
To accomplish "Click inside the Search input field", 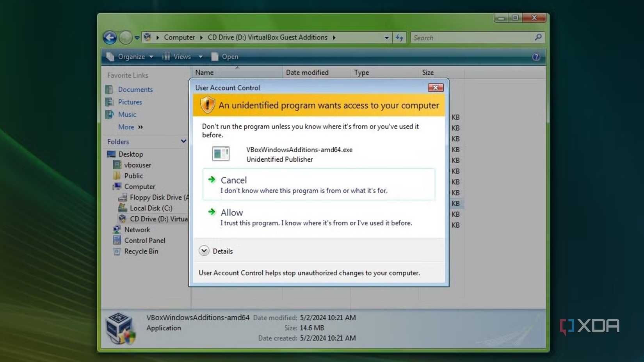I will point(468,37).
